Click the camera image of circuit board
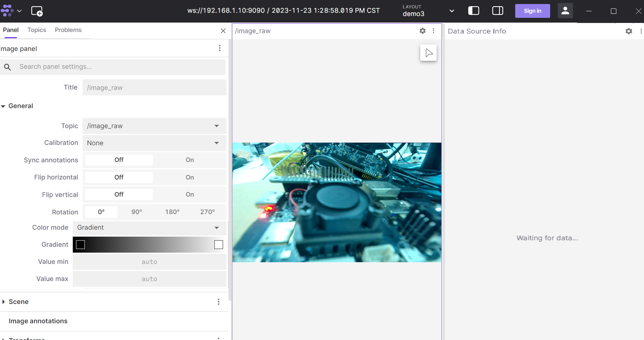 click(x=337, y=202)
